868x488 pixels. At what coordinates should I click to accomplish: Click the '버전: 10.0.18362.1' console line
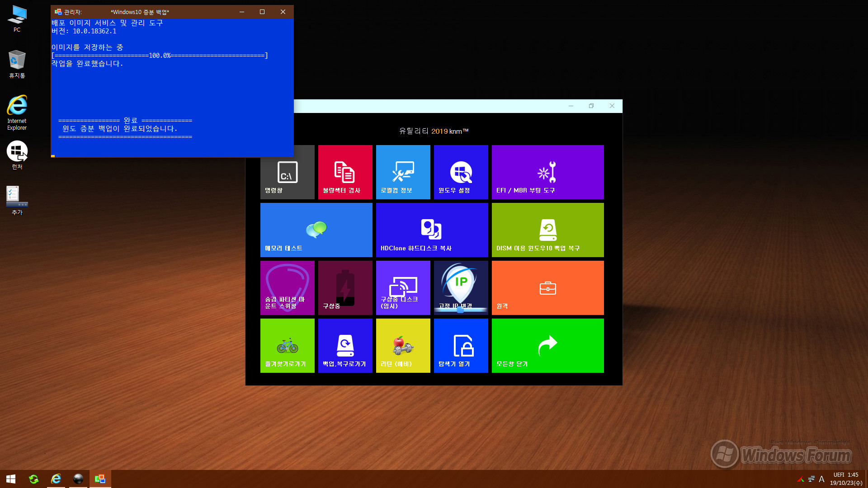(84, 31)
